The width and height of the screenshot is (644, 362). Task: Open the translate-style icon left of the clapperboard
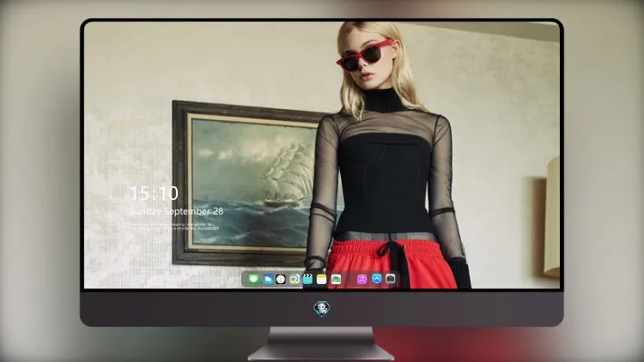coord(295,280)
